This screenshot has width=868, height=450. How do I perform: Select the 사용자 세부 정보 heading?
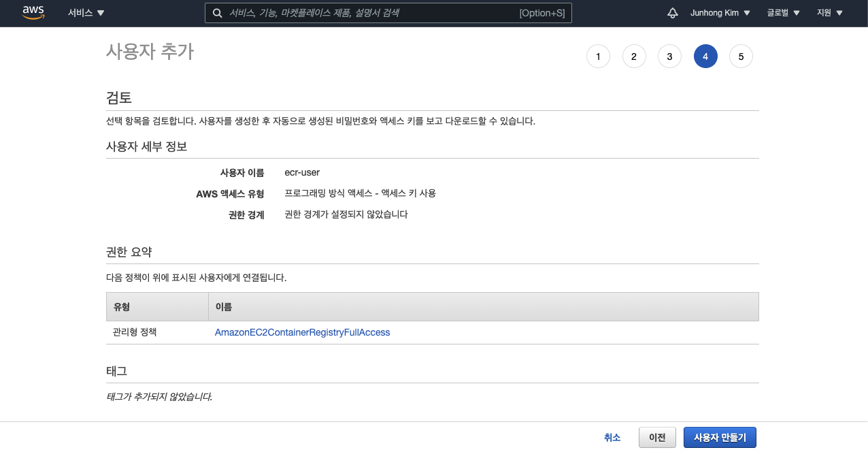coord(147,146)
